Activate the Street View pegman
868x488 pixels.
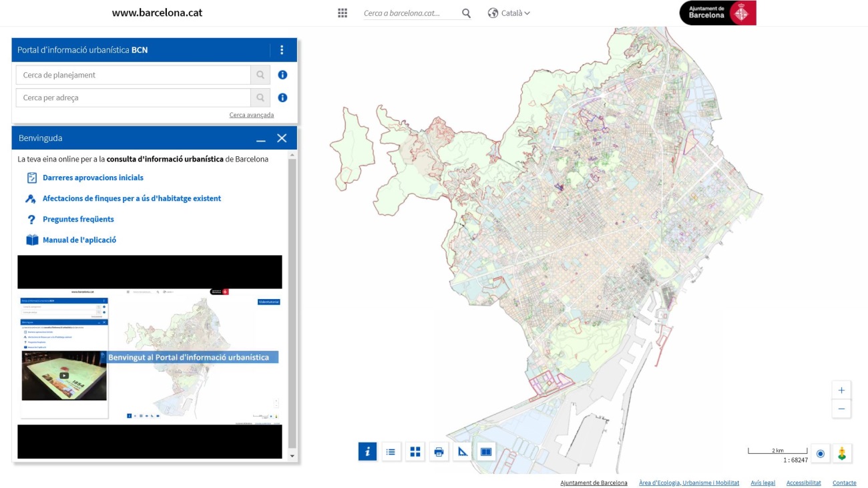click(x=842, y=454)
